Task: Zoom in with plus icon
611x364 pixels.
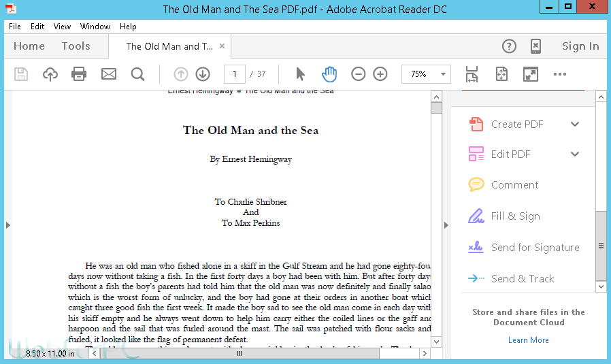Action: coord(380,74)
